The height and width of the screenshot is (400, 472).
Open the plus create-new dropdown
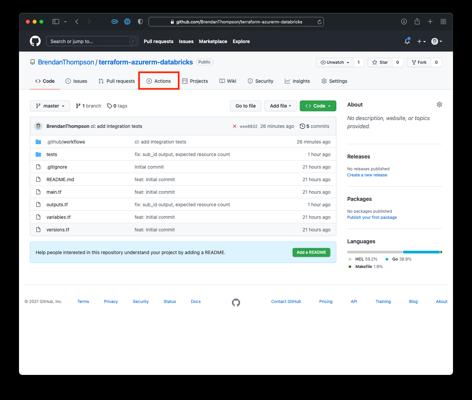point(421,41)
